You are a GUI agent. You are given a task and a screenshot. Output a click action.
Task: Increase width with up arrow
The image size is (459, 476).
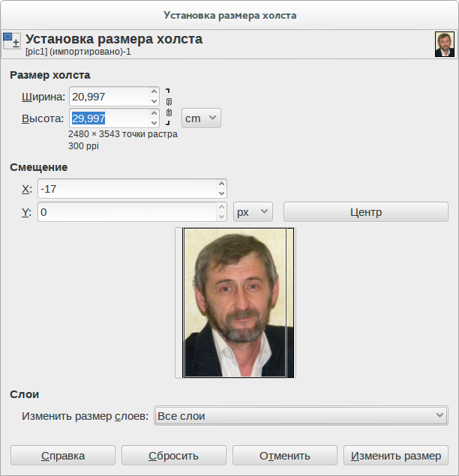click(x=154, y=91)
